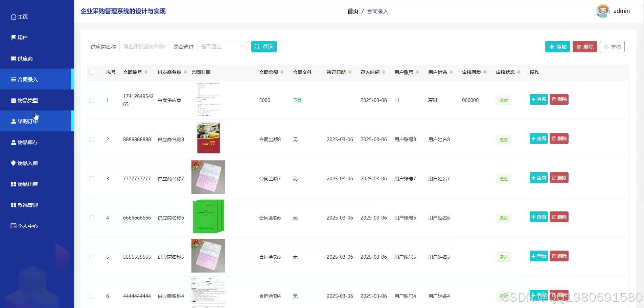Open the 物品库存 inventory icon

coord(13,142)
